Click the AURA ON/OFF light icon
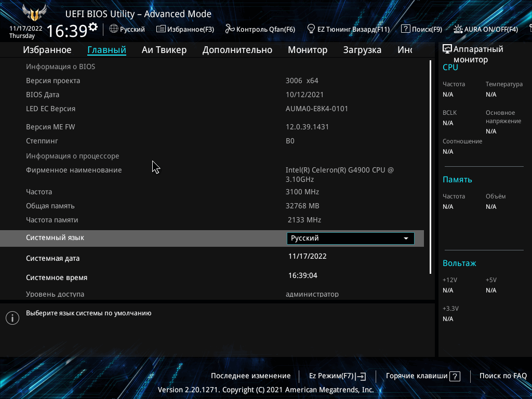Image resolution: width=532 pixels, height=399 pixels. 458,29
